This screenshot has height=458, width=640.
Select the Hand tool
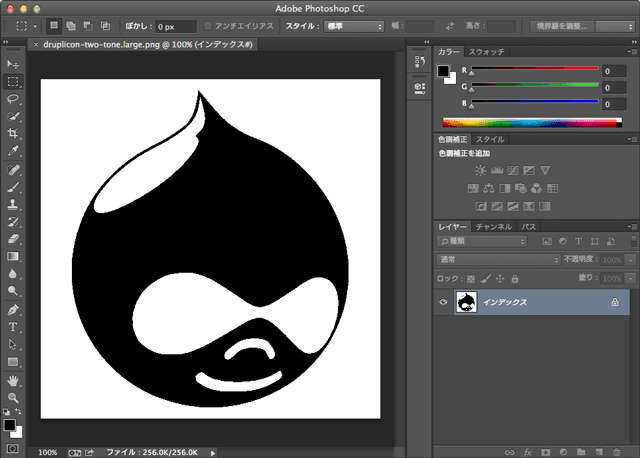13,381
